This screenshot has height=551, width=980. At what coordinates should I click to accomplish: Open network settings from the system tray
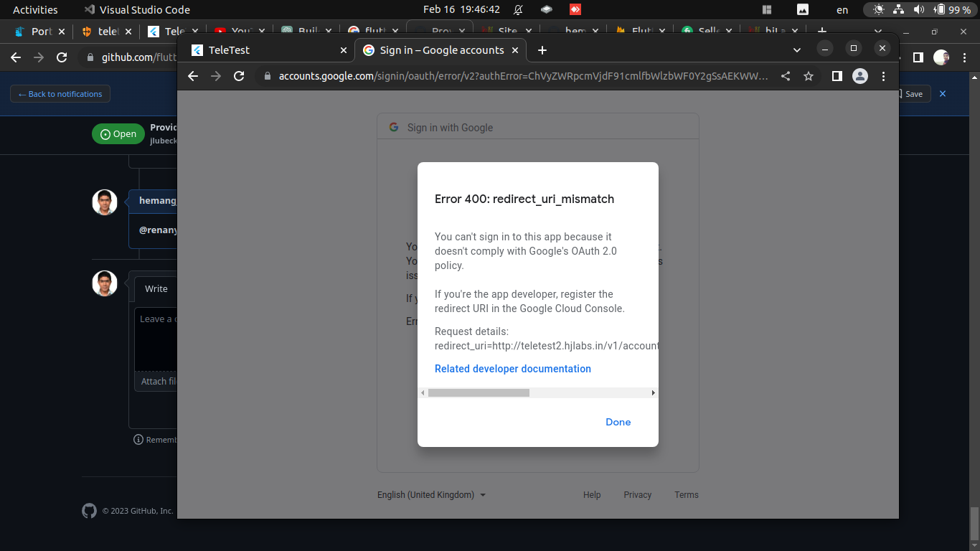[x=899, y=9]
